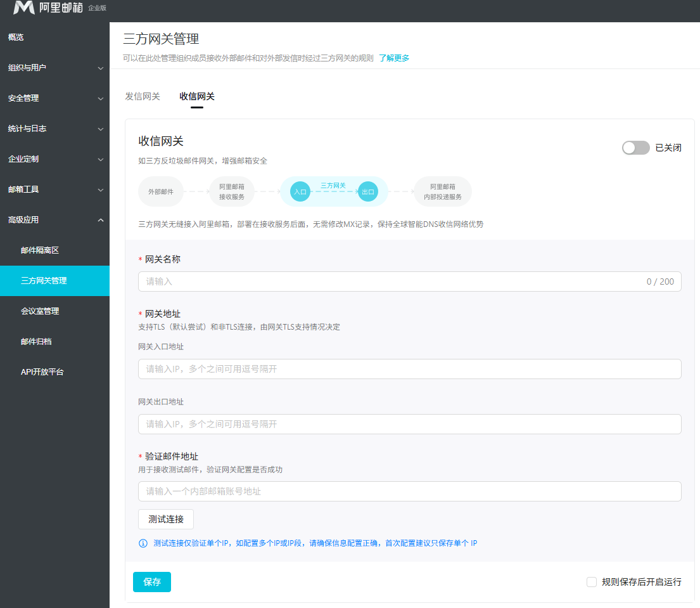Viewport: 700px width, 608px height.
Task: Expand the 组织与用户 sidebar section
Action: 54,68
